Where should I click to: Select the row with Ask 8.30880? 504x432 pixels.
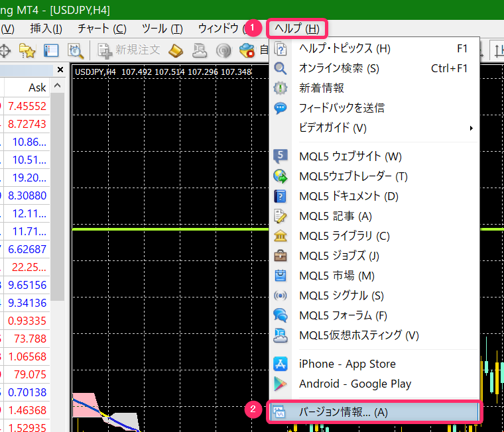pos(25,195)
